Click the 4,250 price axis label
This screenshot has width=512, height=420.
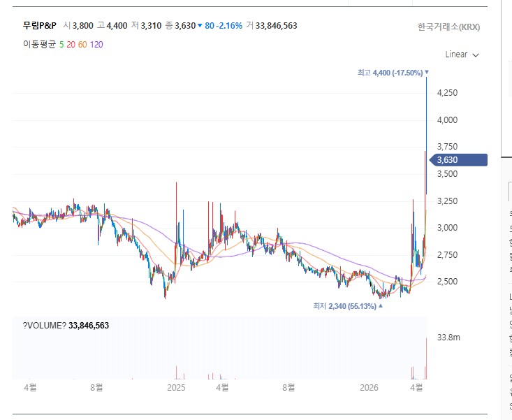[x=447, y=93]
